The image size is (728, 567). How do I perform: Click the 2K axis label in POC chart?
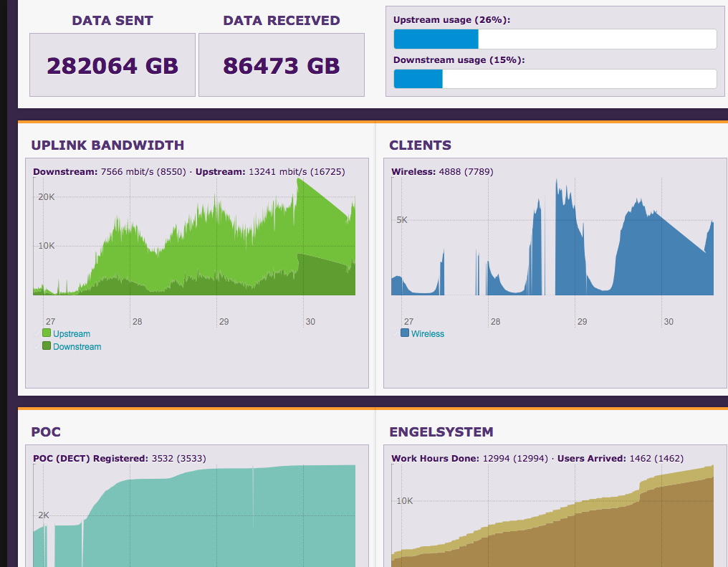tap(44, 515)
